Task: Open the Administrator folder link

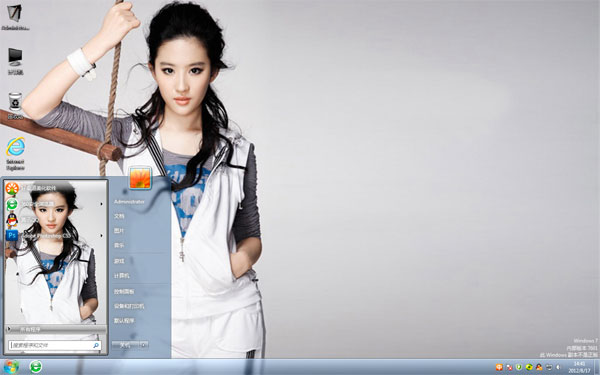Action: 129,202
